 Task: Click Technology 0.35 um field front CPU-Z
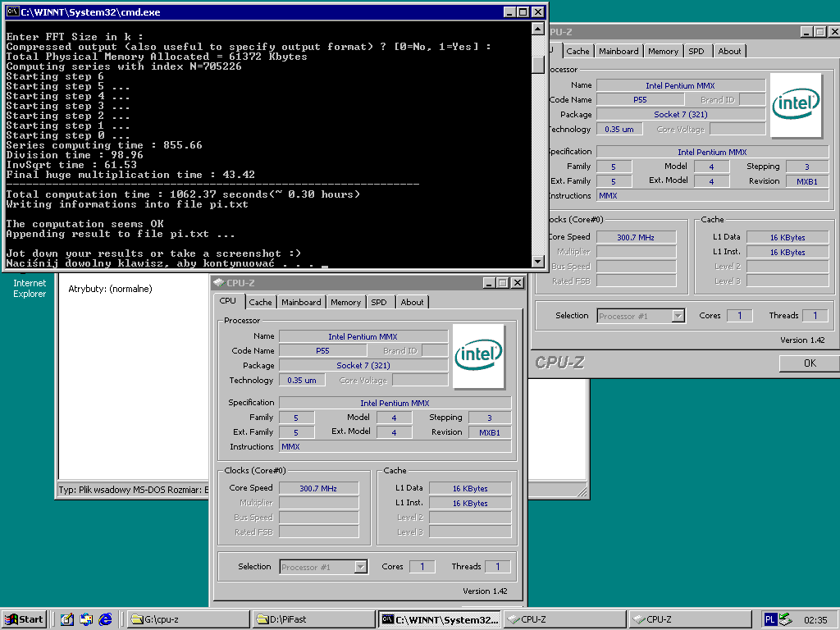coord(302,380)
